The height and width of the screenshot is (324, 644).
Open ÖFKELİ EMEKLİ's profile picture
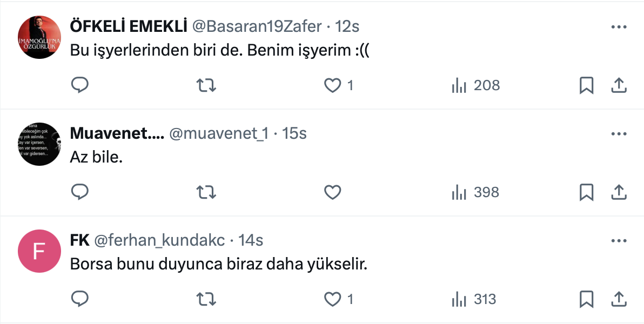(39, 37)
